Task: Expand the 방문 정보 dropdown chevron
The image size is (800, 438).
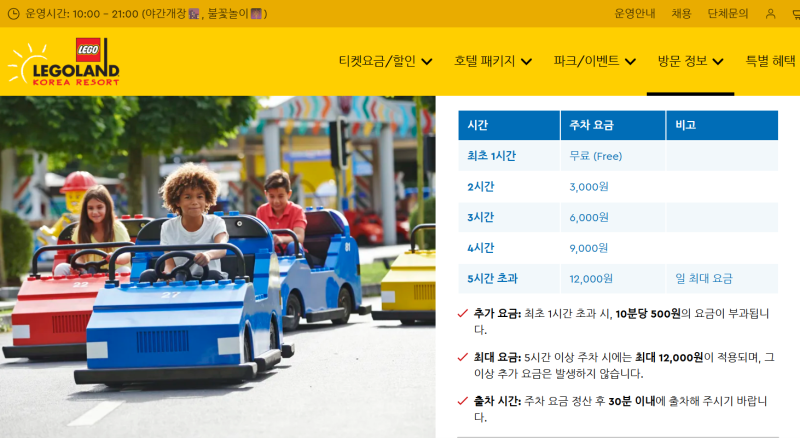Action: (x=718, y=62)
